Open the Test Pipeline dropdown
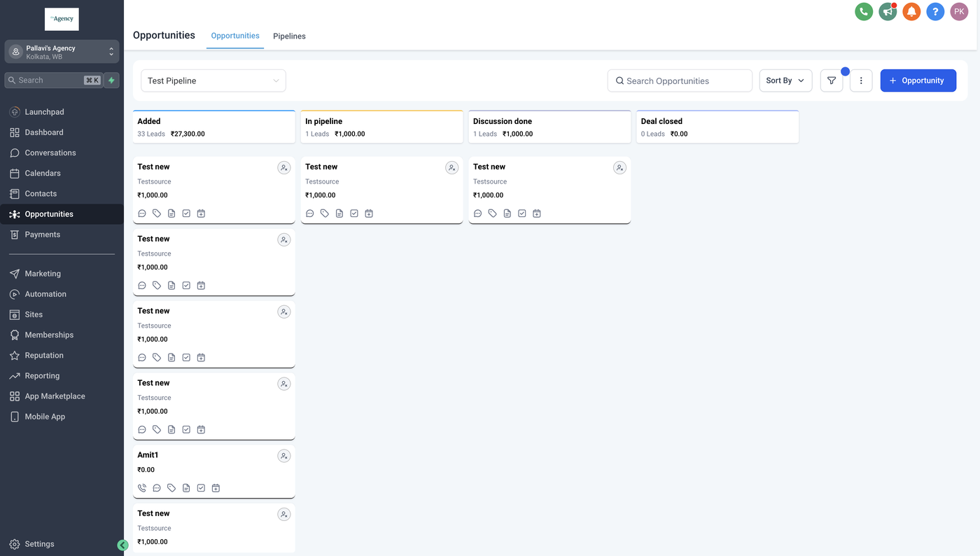The height and width of the screenshot is (556, 980). click(x=213, y=81)
